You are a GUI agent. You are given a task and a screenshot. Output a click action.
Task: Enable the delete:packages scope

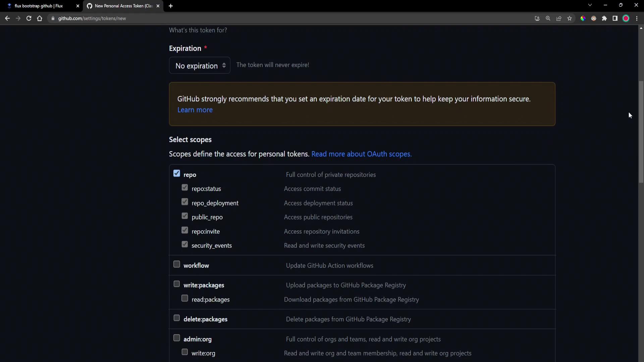[x=177, y=318]
